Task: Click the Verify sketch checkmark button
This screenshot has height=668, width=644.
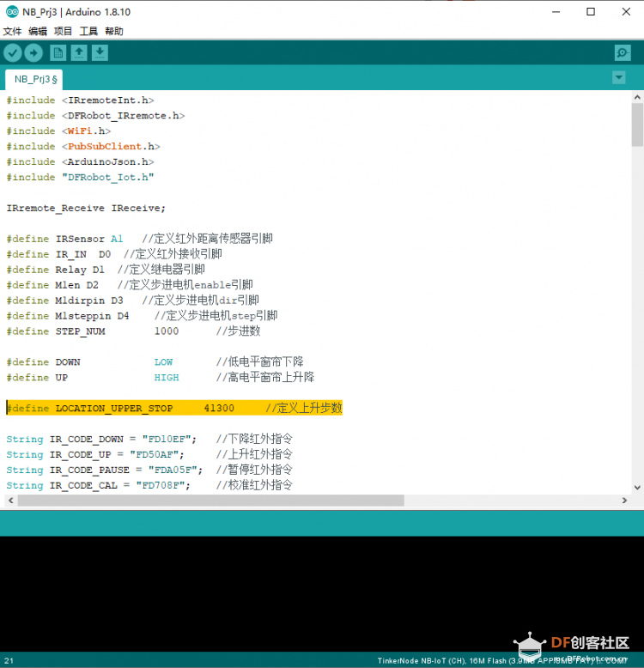Action: coord(13,53)
